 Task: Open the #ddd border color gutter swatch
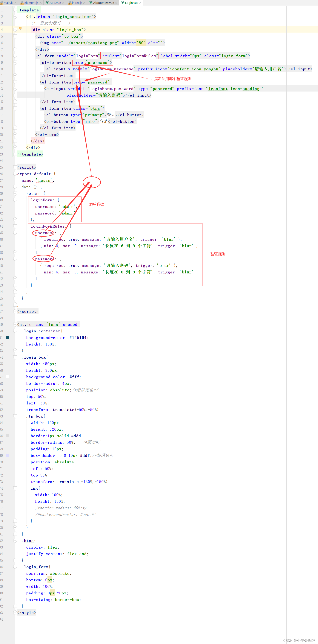click(8, 436)
